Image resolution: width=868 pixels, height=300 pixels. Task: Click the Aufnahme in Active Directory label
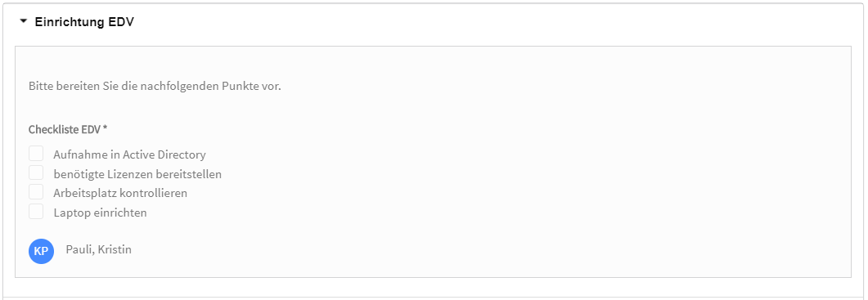pyautogui.click(x=129, y=154)
